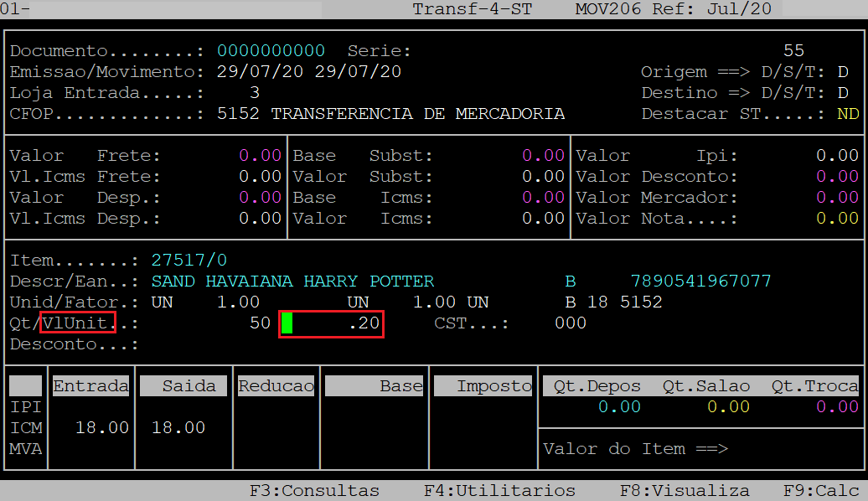Click the Saida column header
Screen dimensions: 868x501
pos(178,386)
